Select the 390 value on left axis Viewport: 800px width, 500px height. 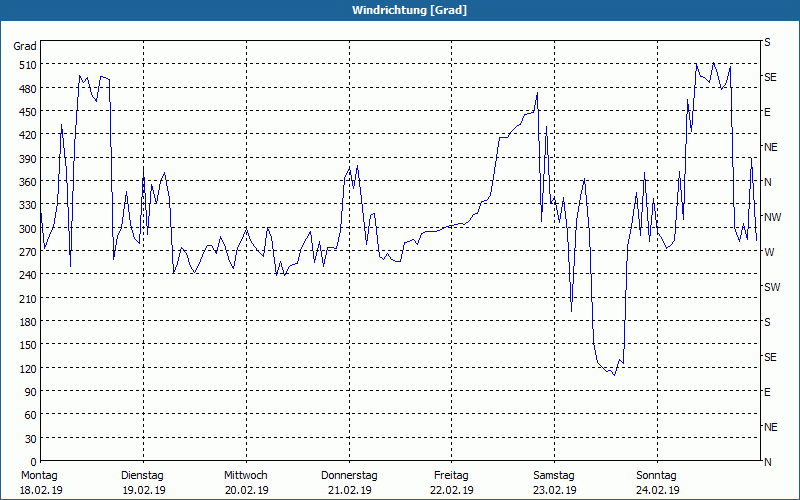click(29, 159)
